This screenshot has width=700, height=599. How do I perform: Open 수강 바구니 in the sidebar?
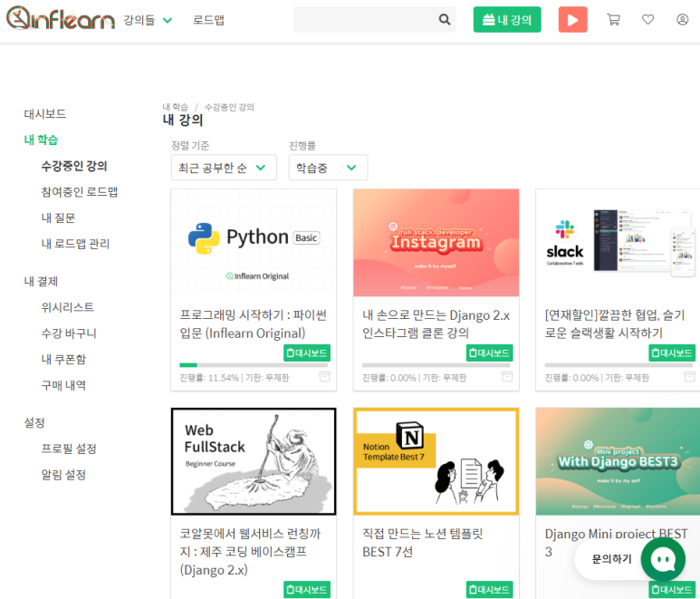tap(69, 333)
